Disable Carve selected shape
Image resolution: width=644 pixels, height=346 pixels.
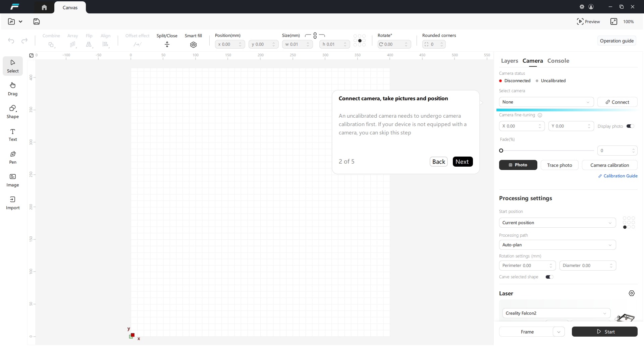[549, 277]
